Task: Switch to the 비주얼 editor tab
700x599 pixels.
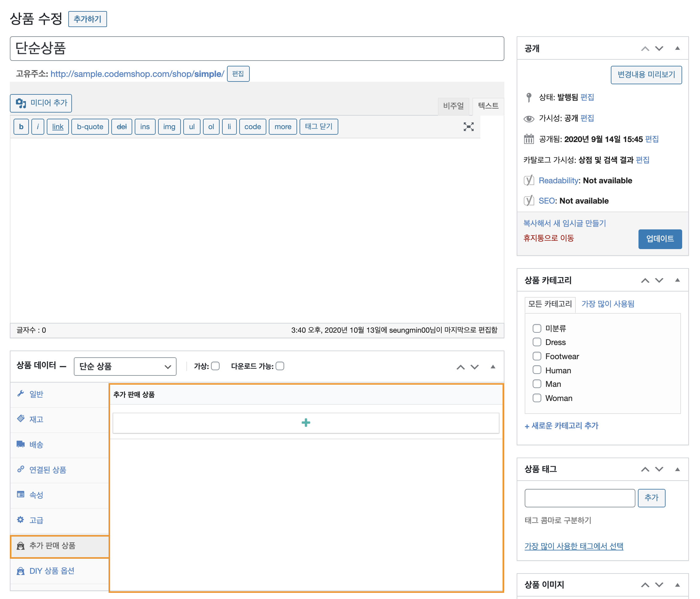Action: [x=453, y=106]
